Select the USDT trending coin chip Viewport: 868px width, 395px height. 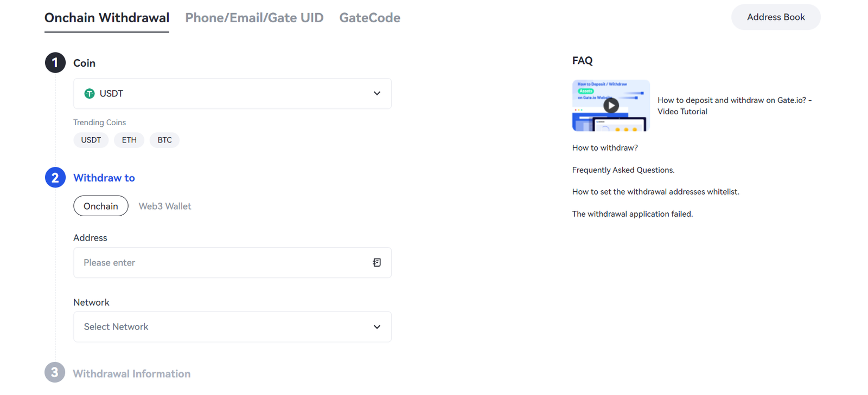tap(91, 140)
